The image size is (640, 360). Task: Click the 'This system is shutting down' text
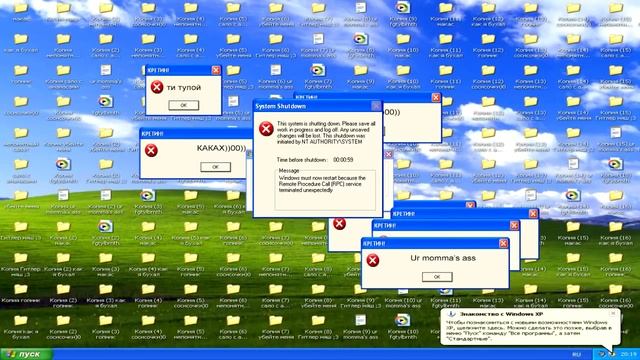(326, 133)
